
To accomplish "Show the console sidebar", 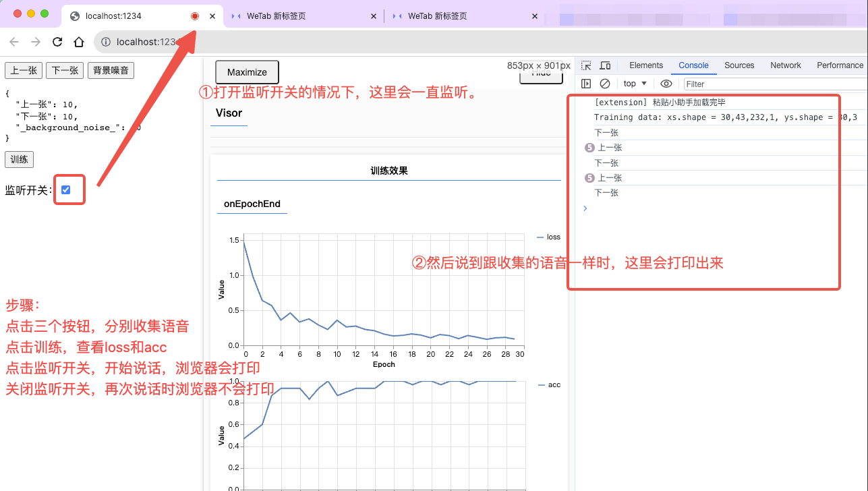I will [x=586, y=84].
